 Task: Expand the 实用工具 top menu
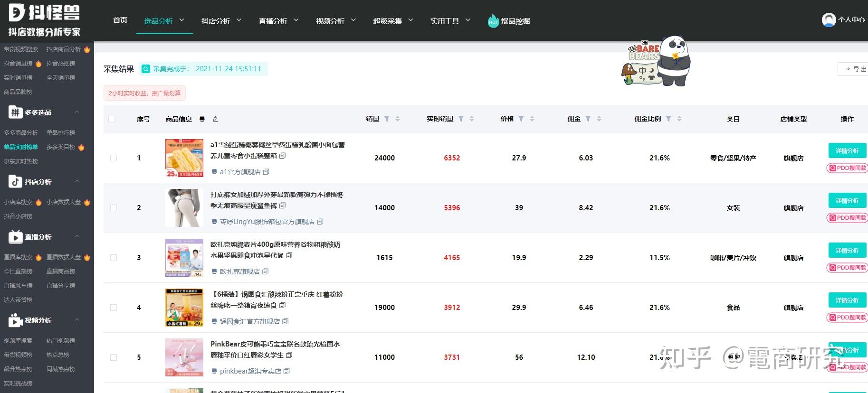point(450,21)
